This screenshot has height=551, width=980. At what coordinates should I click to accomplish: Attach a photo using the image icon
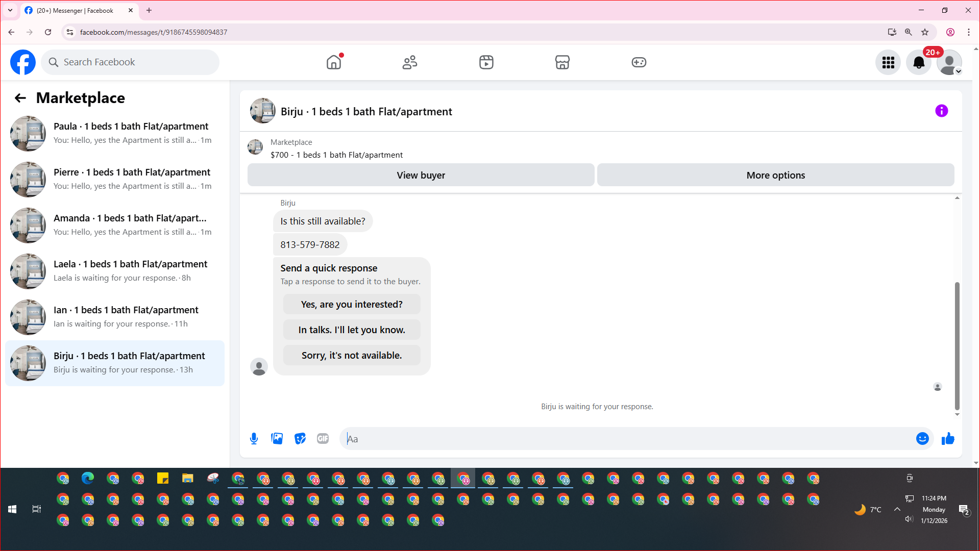pyautogui.click(x=277, y=439)
